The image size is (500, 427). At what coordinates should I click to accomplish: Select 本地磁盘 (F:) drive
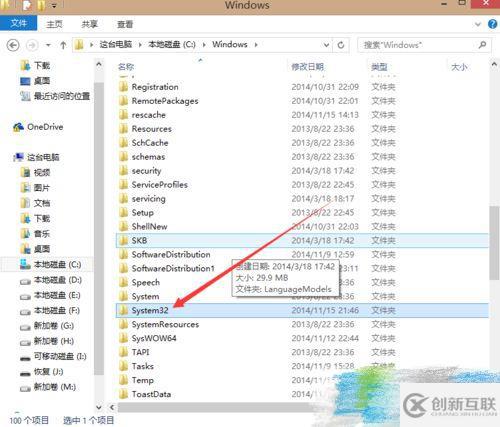pyautogui.click(x=50, y=311)
